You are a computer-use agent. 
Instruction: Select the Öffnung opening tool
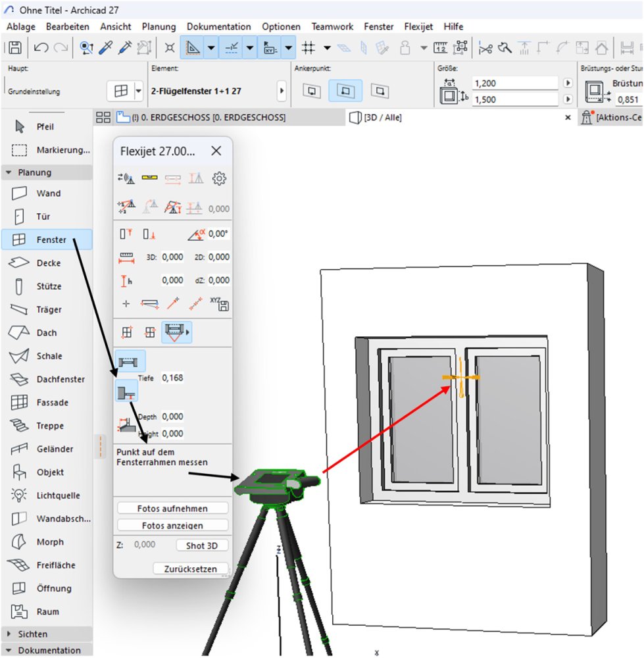(46, 588)
